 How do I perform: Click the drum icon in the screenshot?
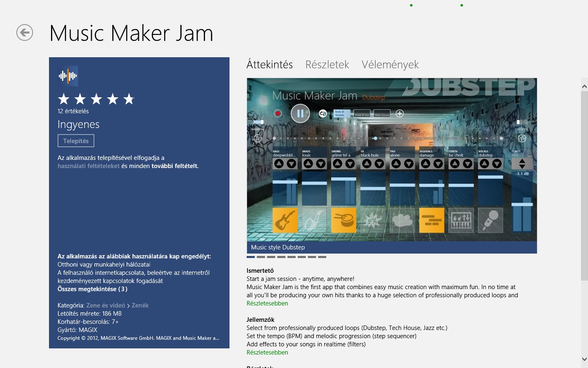343,220
